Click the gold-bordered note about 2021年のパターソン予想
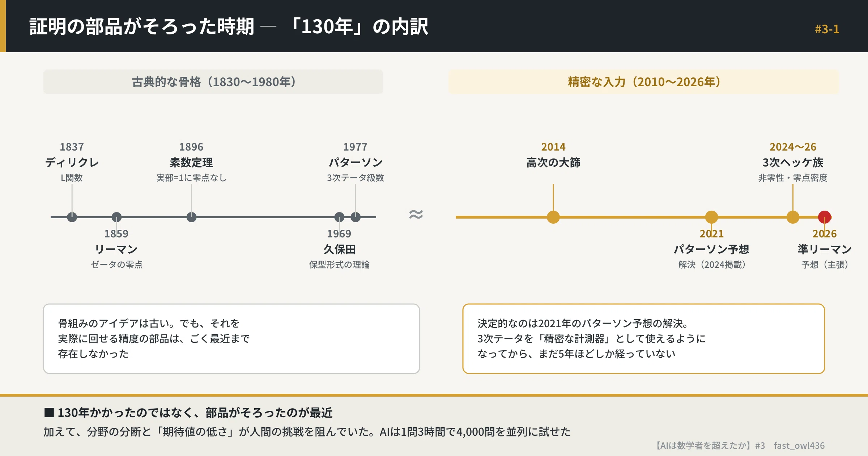Image resolution: width=868 pixels, height=456 pixels. (644, 339)
